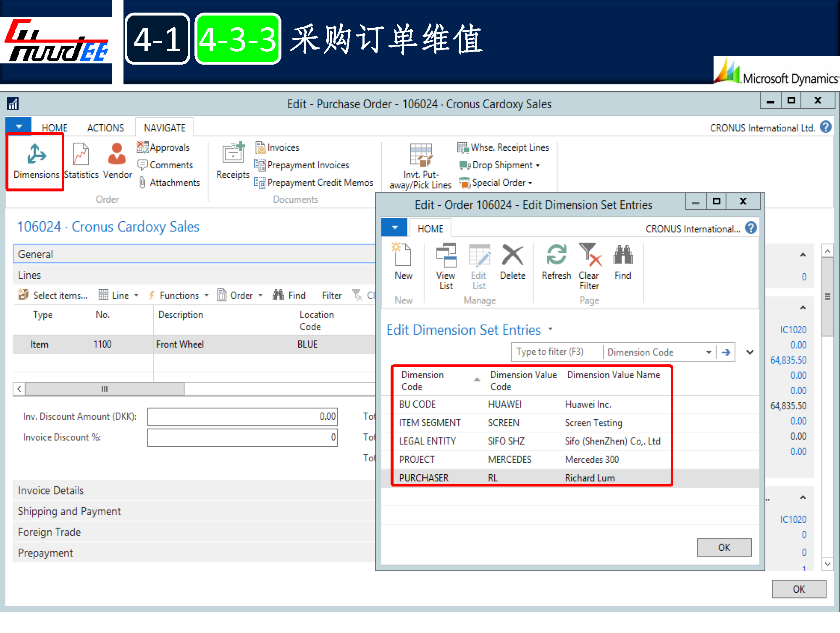Switch to the ACTIONS ribbon tab

coord(105,128)
